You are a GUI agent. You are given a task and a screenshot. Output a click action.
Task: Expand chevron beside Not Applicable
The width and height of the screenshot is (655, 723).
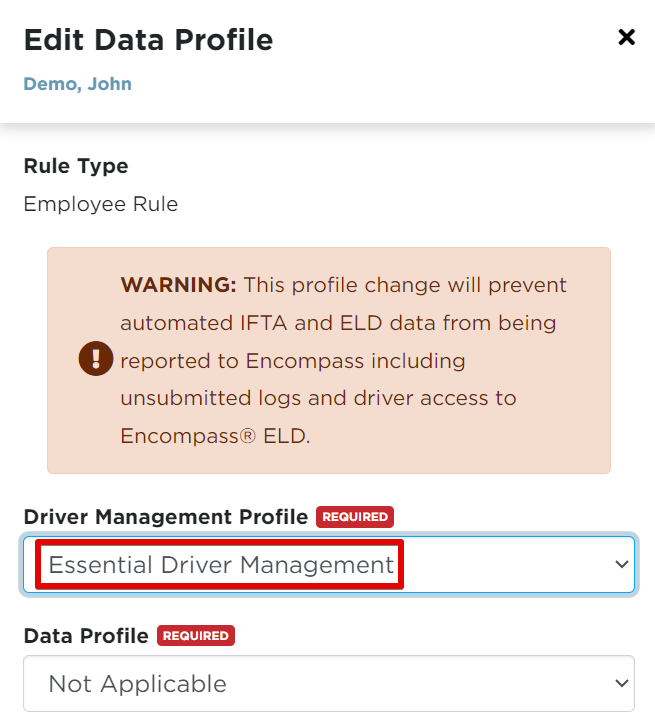(622, 683)
